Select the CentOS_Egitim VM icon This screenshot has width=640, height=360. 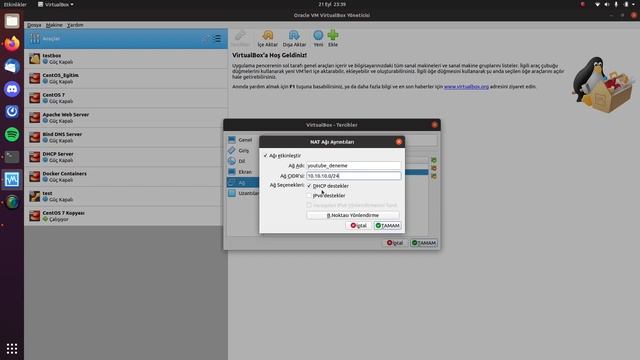35,78
